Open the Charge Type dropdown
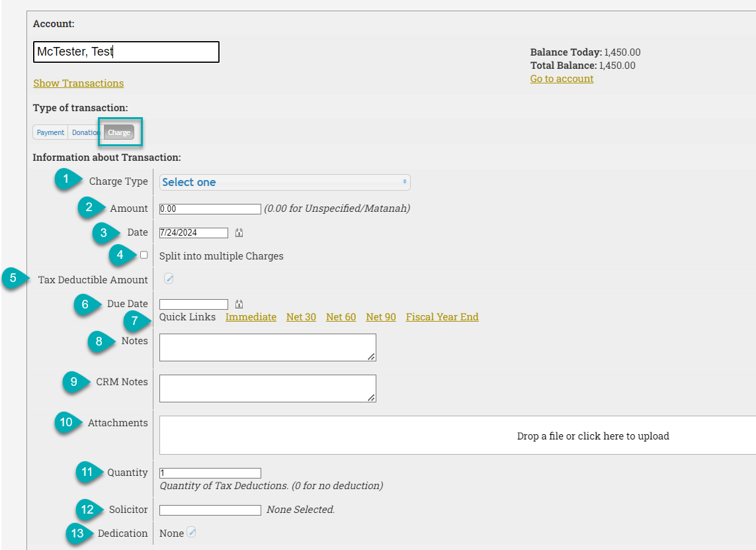 [284, 182]
